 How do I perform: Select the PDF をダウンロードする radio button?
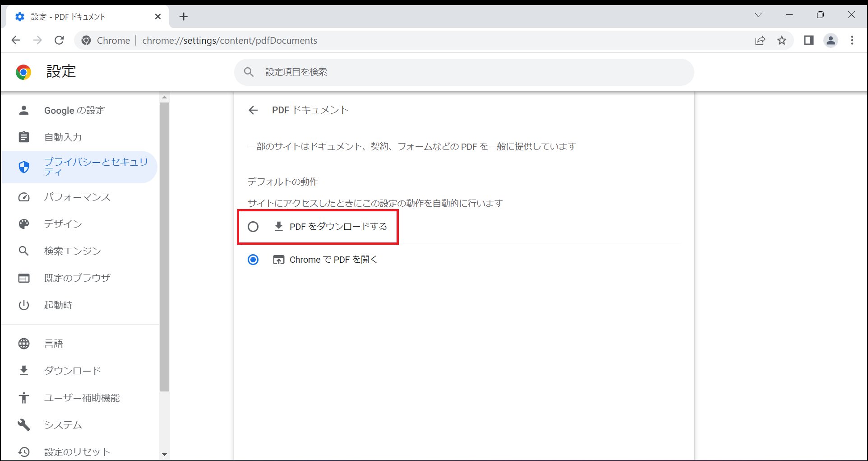tap(253, 227)
